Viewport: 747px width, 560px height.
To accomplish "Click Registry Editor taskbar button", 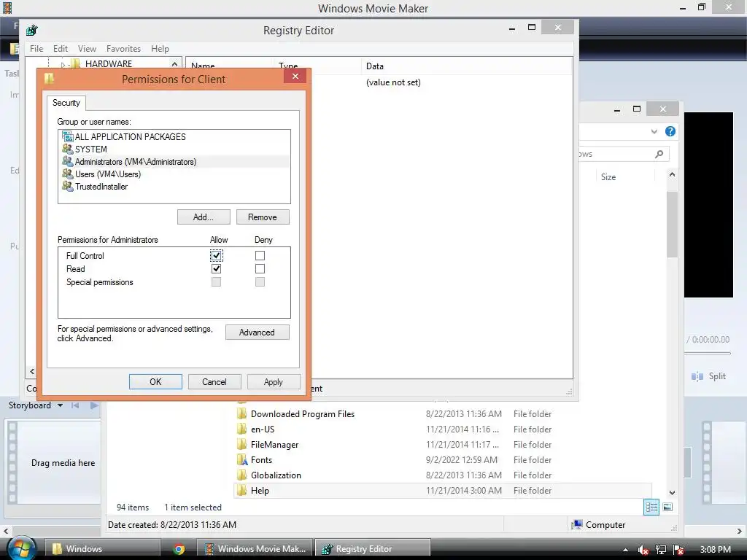I will [373, 549].
